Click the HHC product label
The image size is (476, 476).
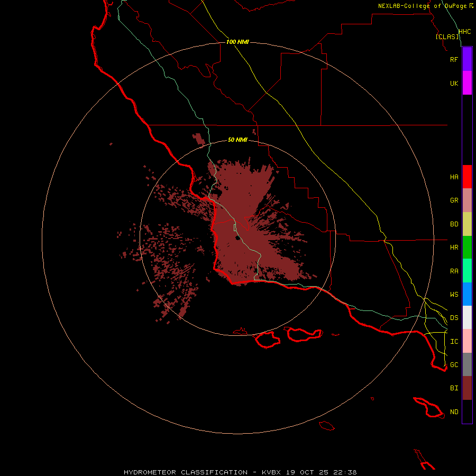464,32
